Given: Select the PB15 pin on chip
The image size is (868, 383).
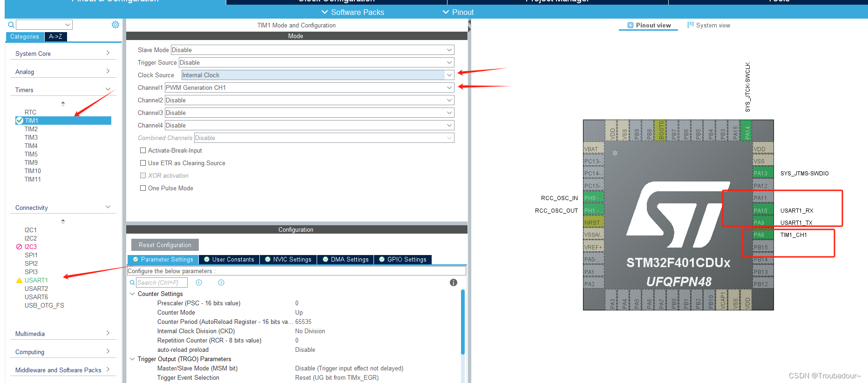Looking at the screenshot, I should [x=763, y=248].
